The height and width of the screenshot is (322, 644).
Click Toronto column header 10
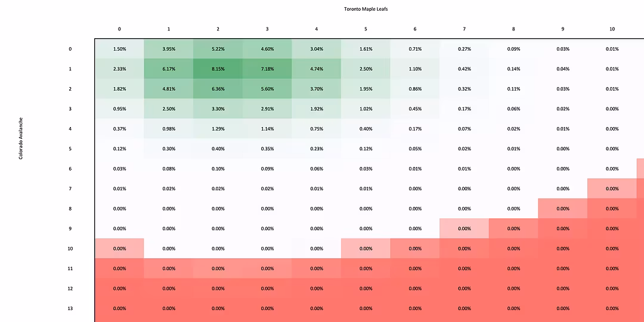pyautogui.click(x=612, y=29)
